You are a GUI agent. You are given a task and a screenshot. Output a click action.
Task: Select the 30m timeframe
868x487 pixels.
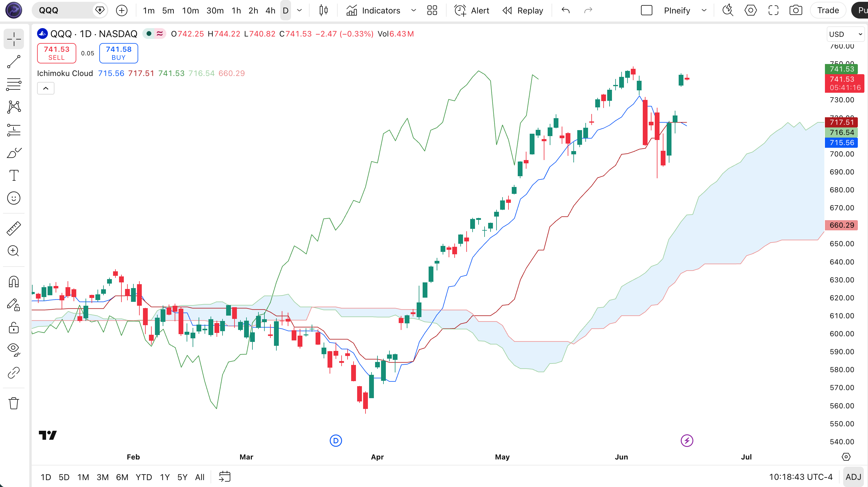[215, 10]
